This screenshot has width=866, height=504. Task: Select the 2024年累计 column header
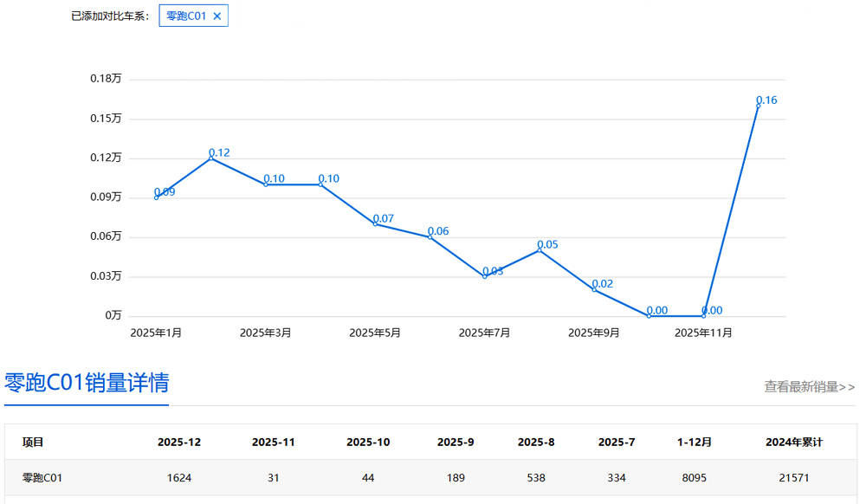coord(793,443)
